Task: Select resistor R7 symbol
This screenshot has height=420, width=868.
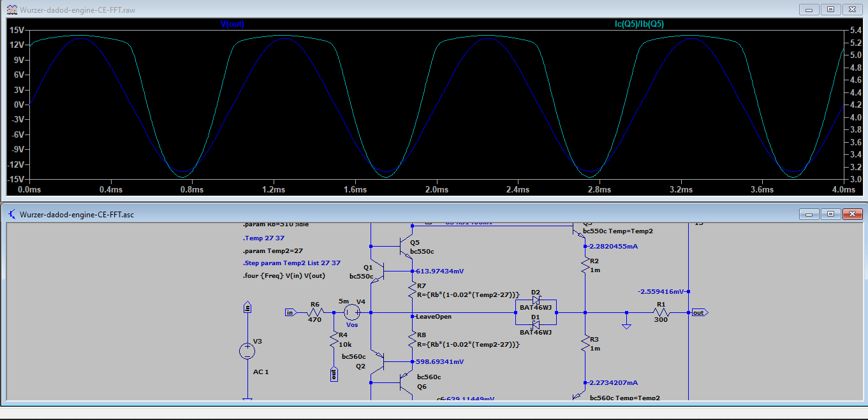Action: [x=413, y=290]
